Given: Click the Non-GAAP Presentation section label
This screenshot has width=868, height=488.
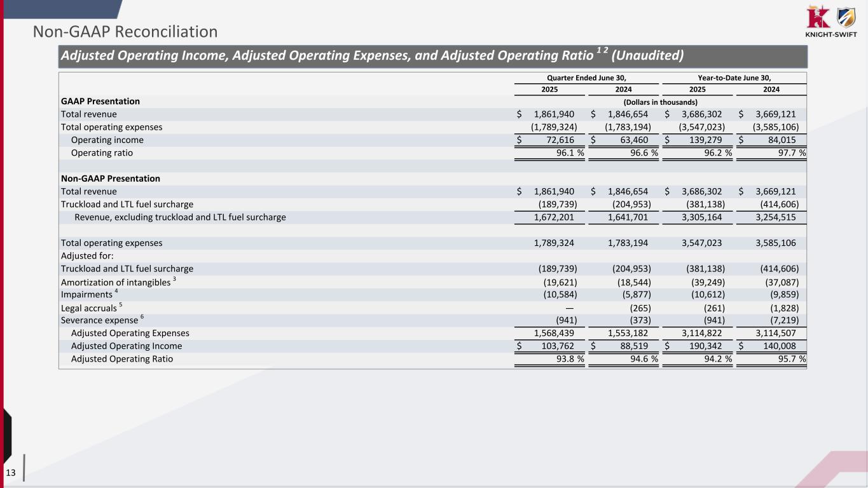Looking at the screenshot, I should [110, 179].
